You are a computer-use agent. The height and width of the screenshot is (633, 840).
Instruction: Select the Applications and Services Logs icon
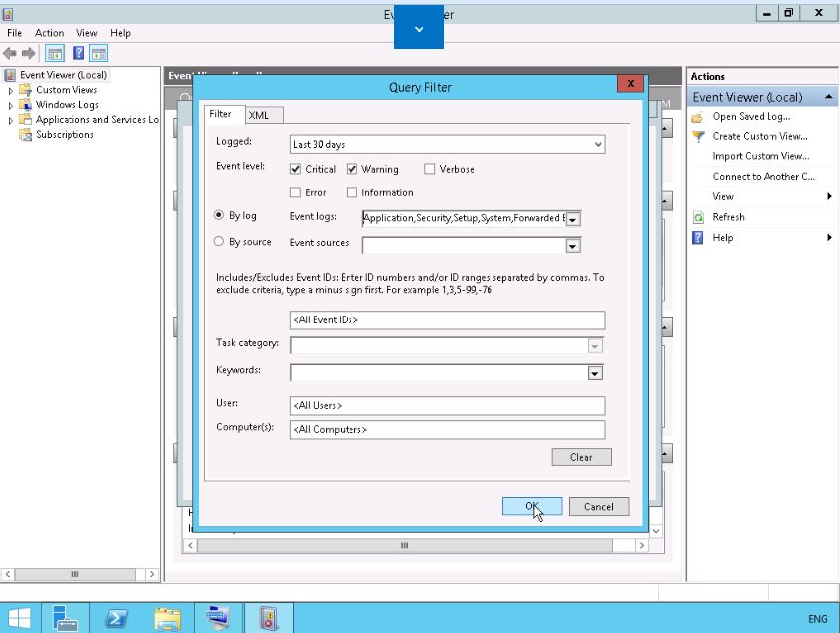tap(25, 119)
